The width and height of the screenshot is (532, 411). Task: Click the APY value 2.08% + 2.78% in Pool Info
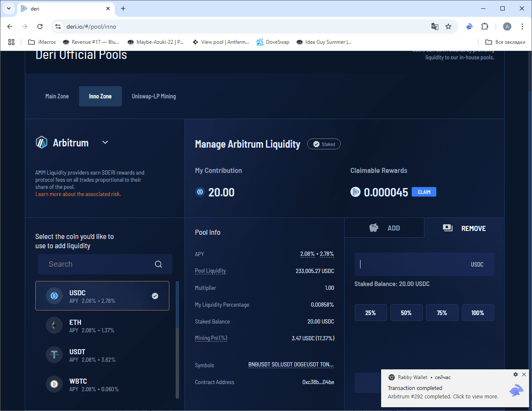click(x=317, y=254)
